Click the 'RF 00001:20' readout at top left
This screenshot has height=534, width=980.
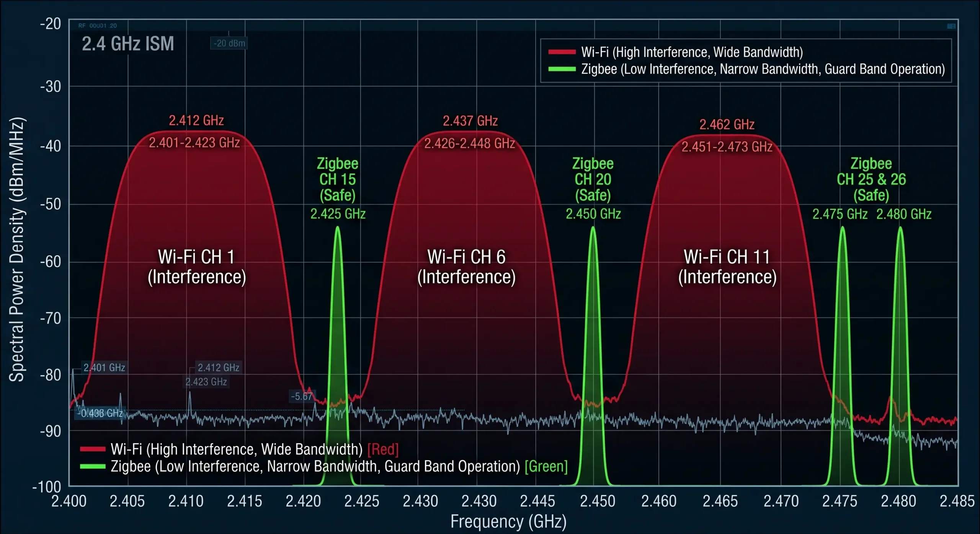pyautogui.click(x=98, y=26)
